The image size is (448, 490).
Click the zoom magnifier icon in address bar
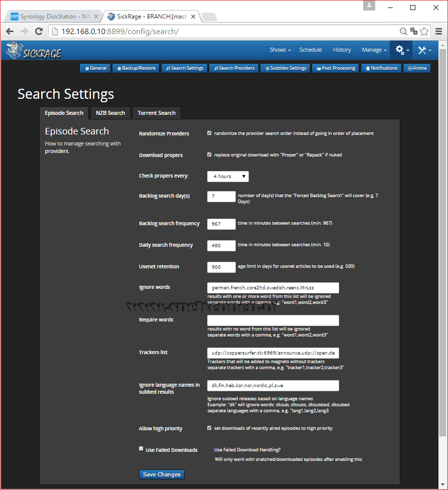(403, 31)
